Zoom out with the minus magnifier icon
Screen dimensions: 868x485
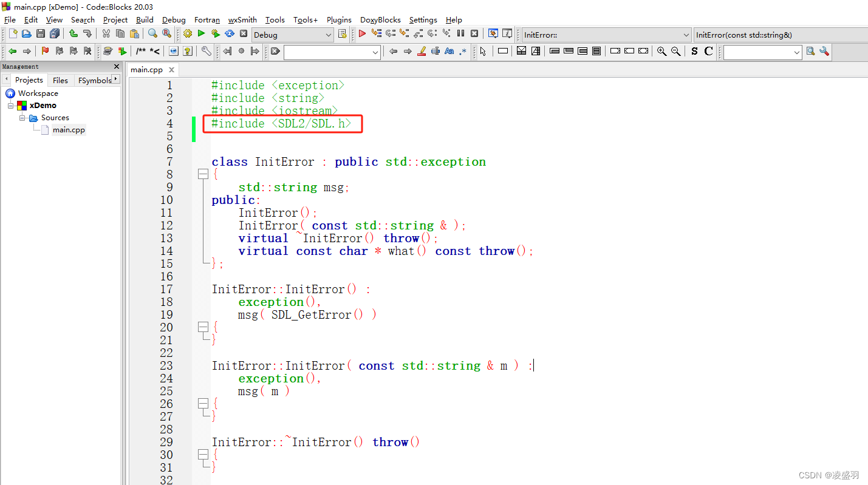(x=675, y=52)
